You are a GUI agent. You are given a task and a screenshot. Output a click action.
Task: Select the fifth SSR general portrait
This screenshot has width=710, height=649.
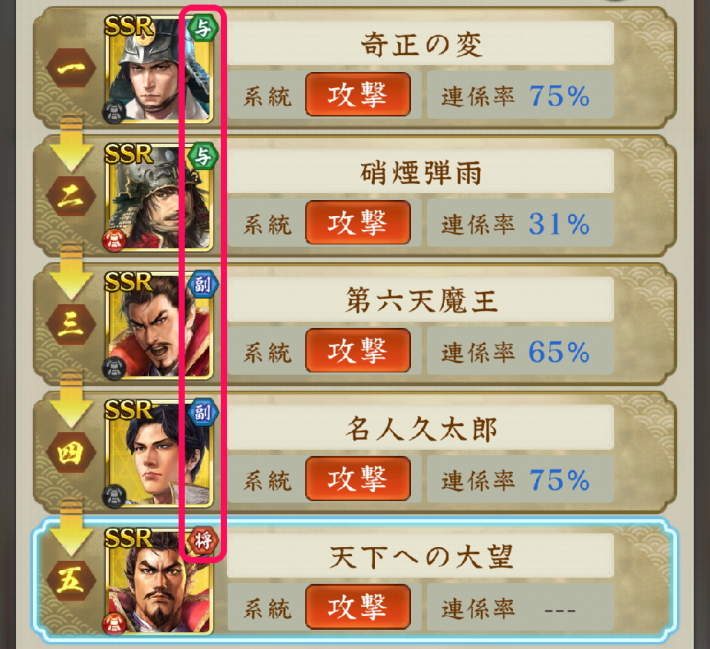pyautogui.click(x=158, y=581)
